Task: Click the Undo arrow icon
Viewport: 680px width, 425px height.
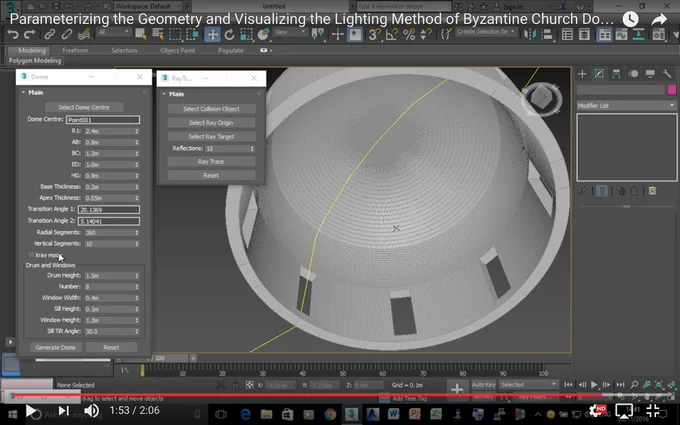Action: click(13, 34)
